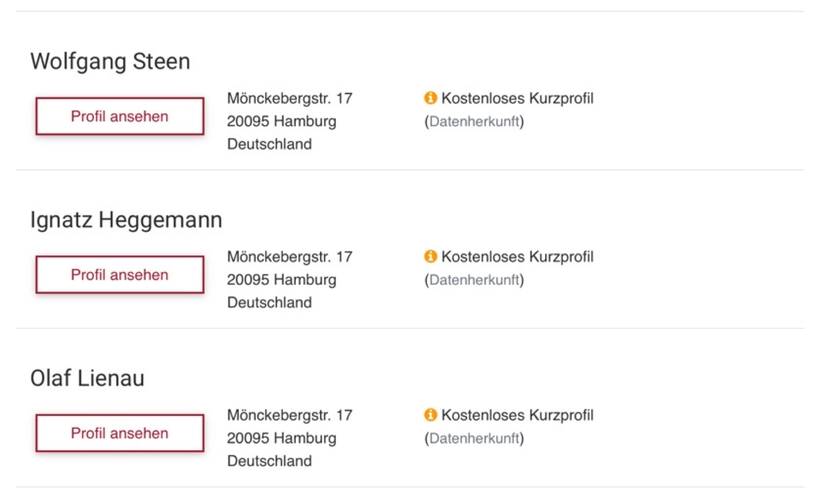The width and height of the screenshot is (838, 504).
Task: Click Mönckebergstr. 17 in Wolfgang Steen's address
Action: (289, 98)
